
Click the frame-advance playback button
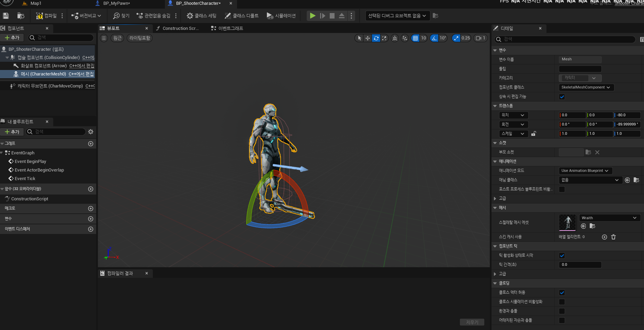tap(323, 16)
